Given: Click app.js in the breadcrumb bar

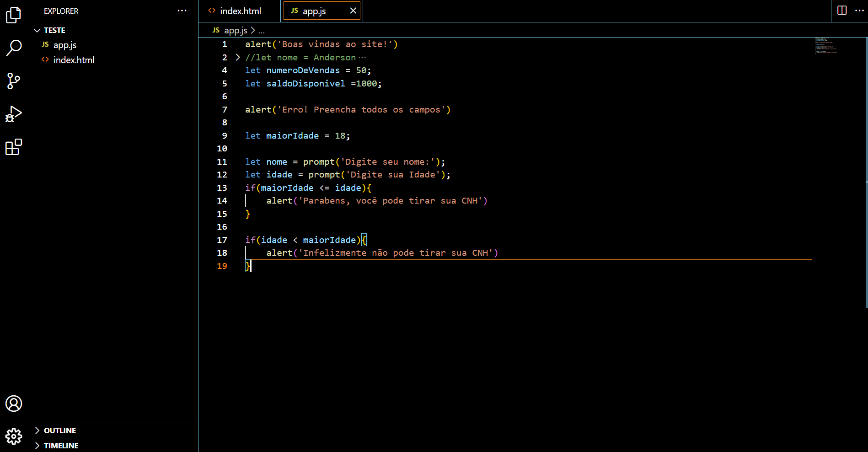Looking at the screenshot, I should click(236, 31).
